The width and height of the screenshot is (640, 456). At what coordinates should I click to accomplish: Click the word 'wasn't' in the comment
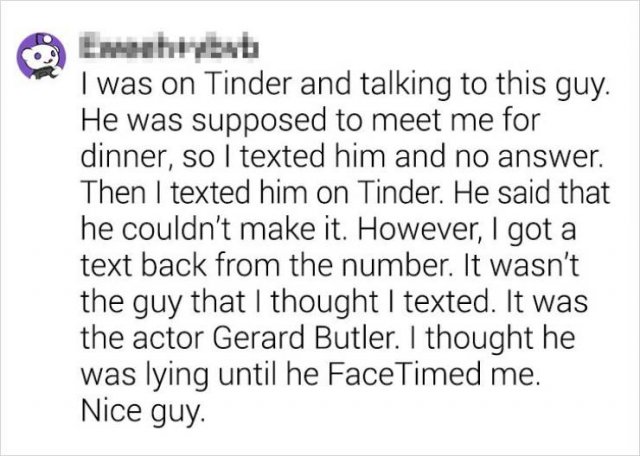point(540,265)
